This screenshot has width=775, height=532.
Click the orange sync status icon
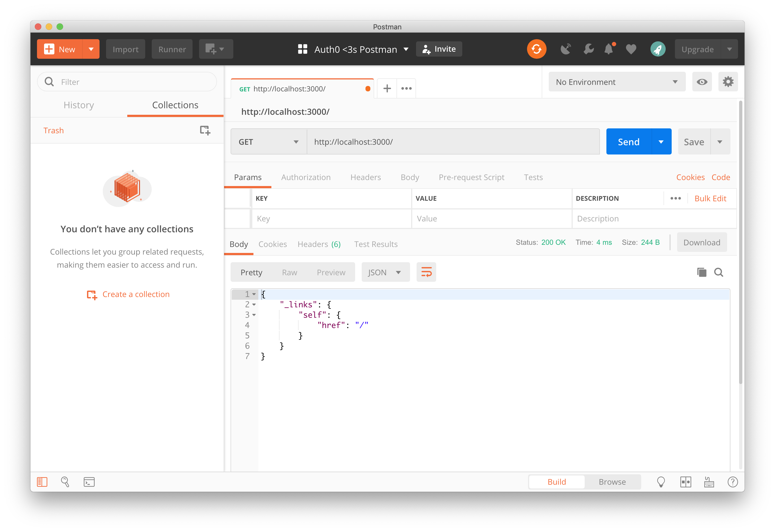[x=536, y=49]
